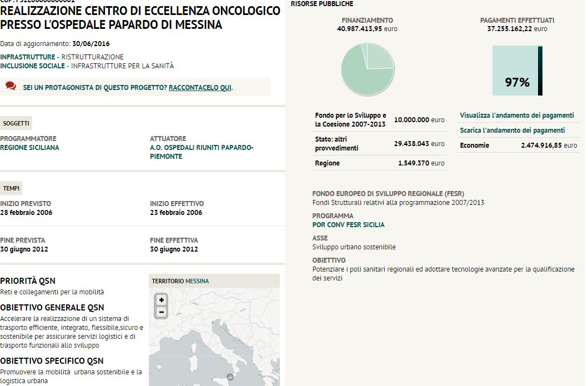Click the 97% payments bar chart

pos(517,71)
